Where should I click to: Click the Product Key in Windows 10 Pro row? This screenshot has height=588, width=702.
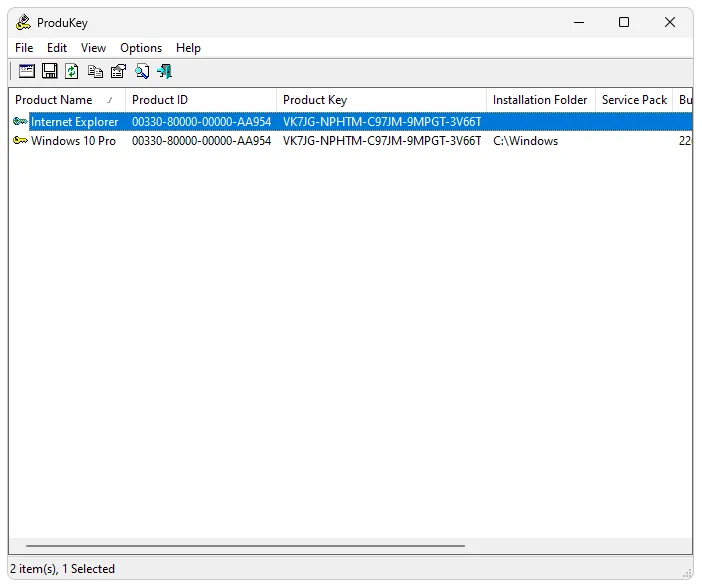(x=382, y=141)
